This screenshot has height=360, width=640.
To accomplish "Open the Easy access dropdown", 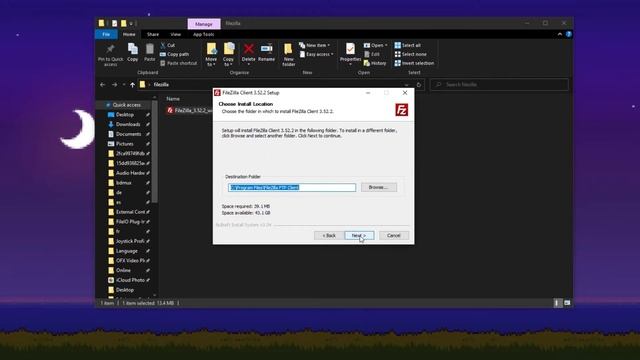I will pos(316,54).
